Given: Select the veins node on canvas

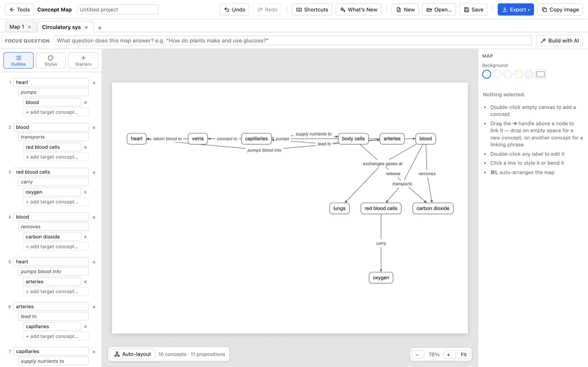Looking at the screenshot, I should 198,139.
